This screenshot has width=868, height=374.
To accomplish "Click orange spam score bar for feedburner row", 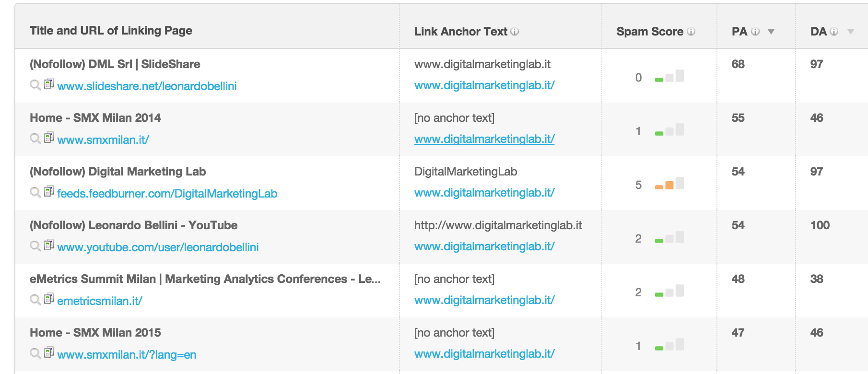I will 669,184.
